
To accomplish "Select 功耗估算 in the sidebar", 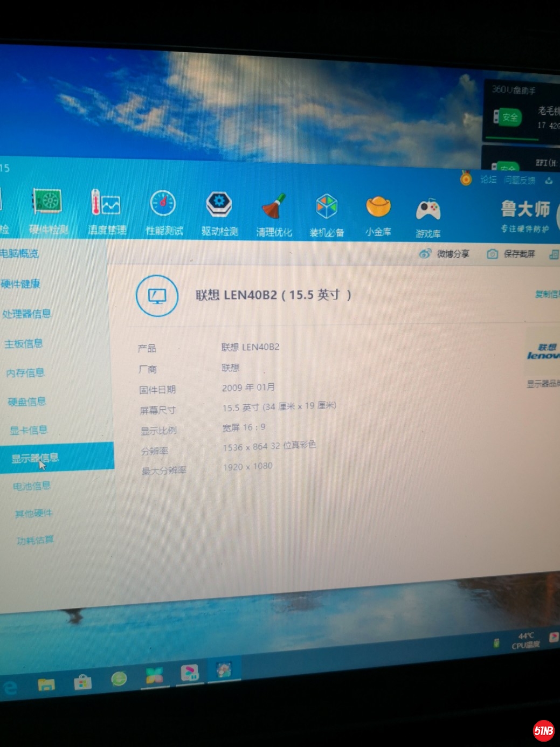I will (35, 539).
